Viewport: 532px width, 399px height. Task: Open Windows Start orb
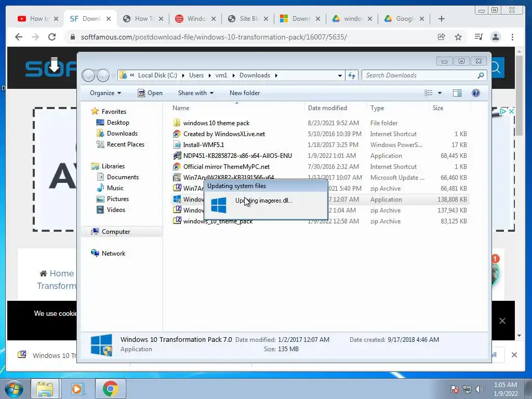tap(14, 389)
